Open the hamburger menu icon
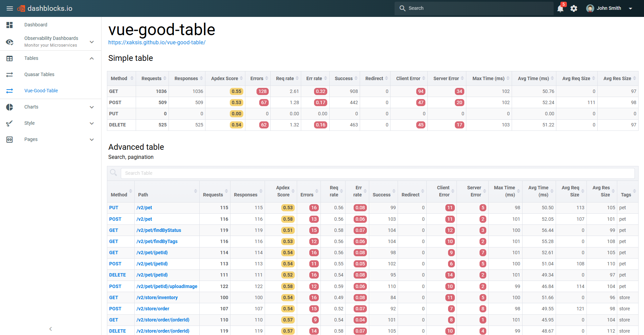This screenshot has width=644, height=335. coord(10,8)
